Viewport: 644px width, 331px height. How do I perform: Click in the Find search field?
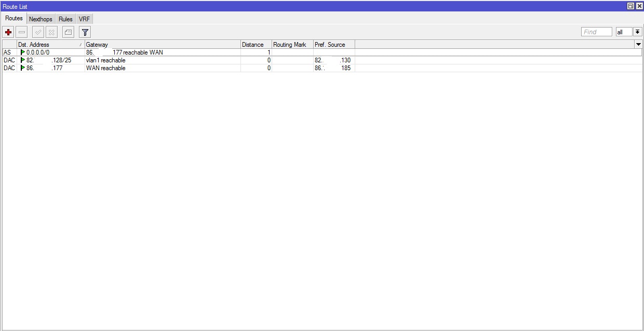tap(597, 32)
